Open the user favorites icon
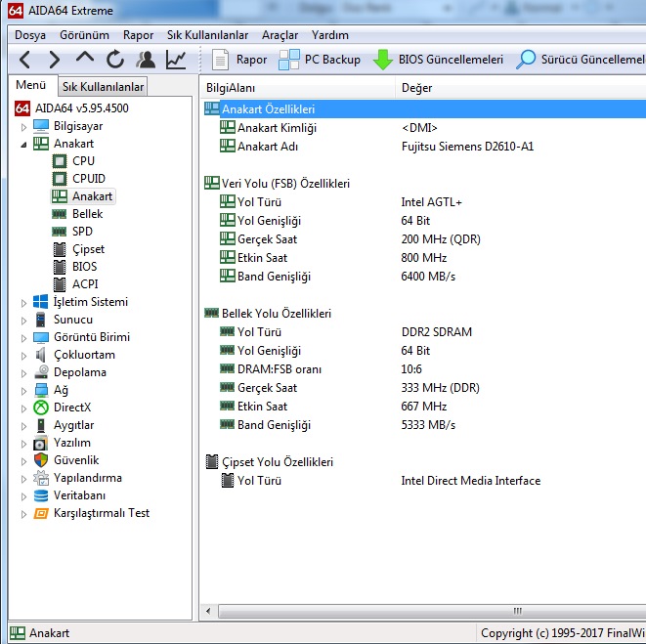 [x=146, y=60]
